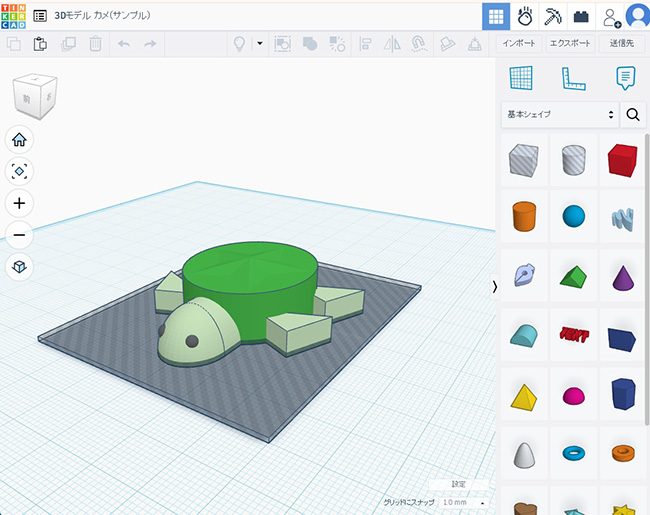650x515 pixels.
Task: Pick the green roof shape
Action: click(x=574, y=276)
